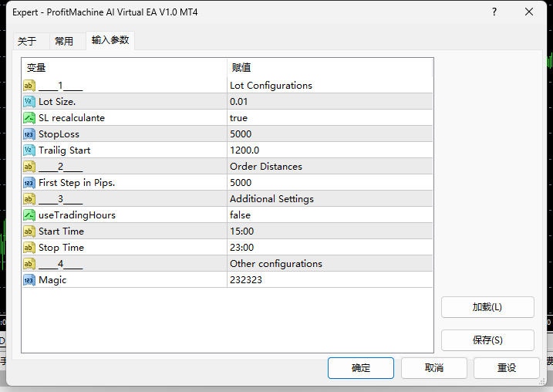Click the string icon beside ____4____ row
Image resolution: width=553 pixels, height=392 pixels.
tap(29, 264)
